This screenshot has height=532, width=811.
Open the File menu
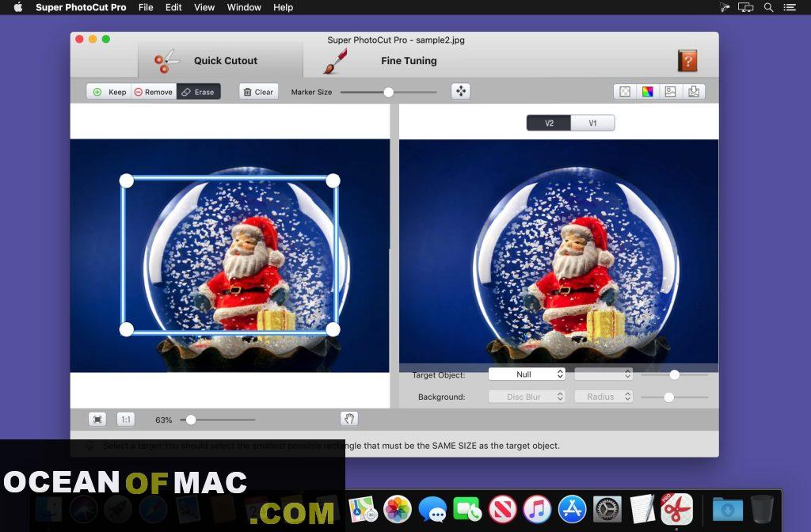(x=146, y=7)
